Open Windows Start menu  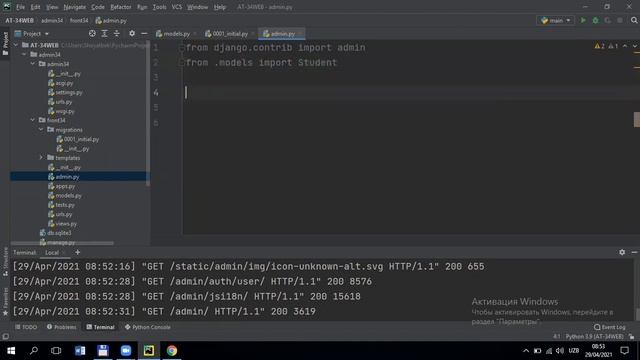[x=11, y=351]
